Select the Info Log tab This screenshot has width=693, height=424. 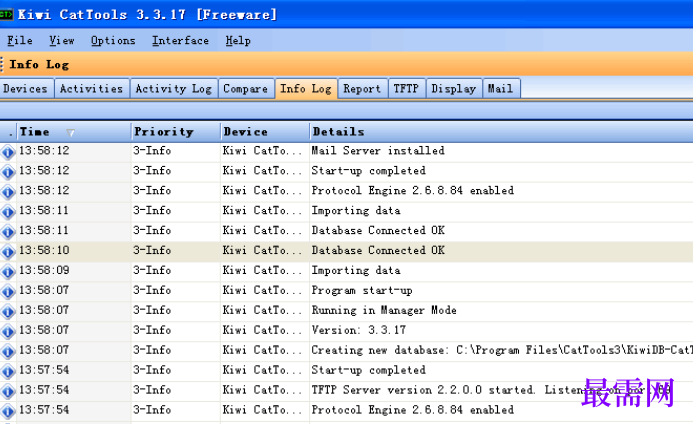[306, 88]
